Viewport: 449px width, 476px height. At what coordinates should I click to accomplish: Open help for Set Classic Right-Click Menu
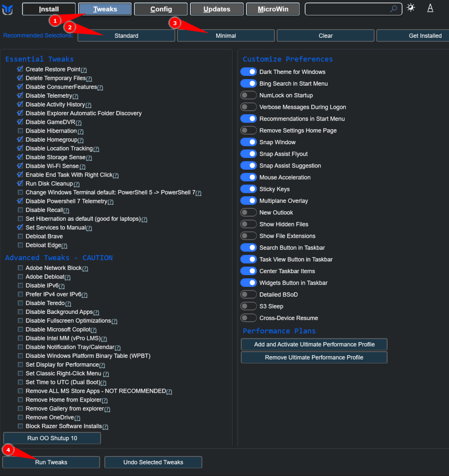point(106,374)
